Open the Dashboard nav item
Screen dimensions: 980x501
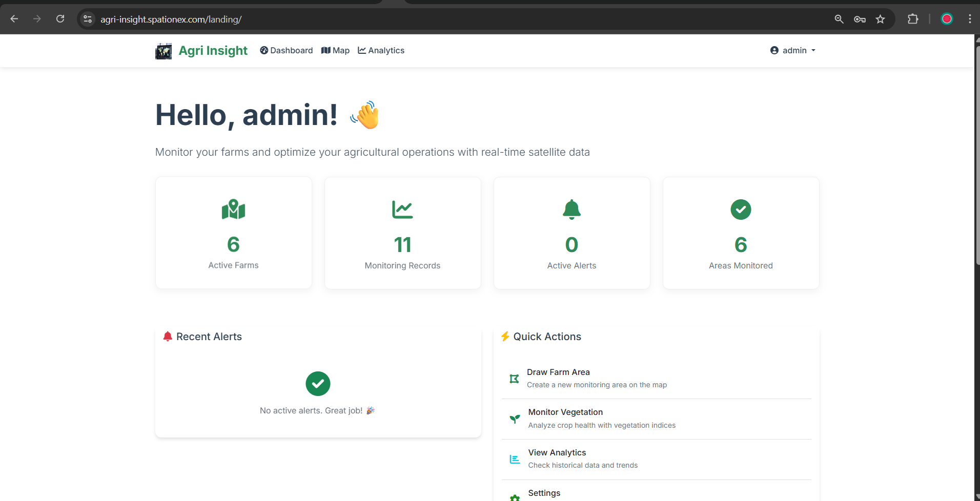[x=286, y=50]
